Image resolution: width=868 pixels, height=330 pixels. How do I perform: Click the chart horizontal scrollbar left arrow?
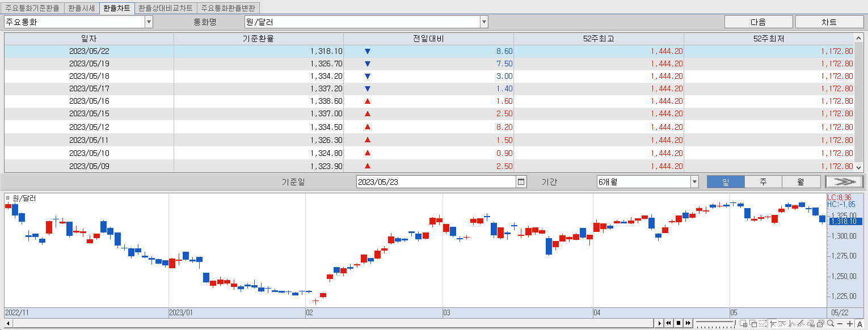[7, 323]
